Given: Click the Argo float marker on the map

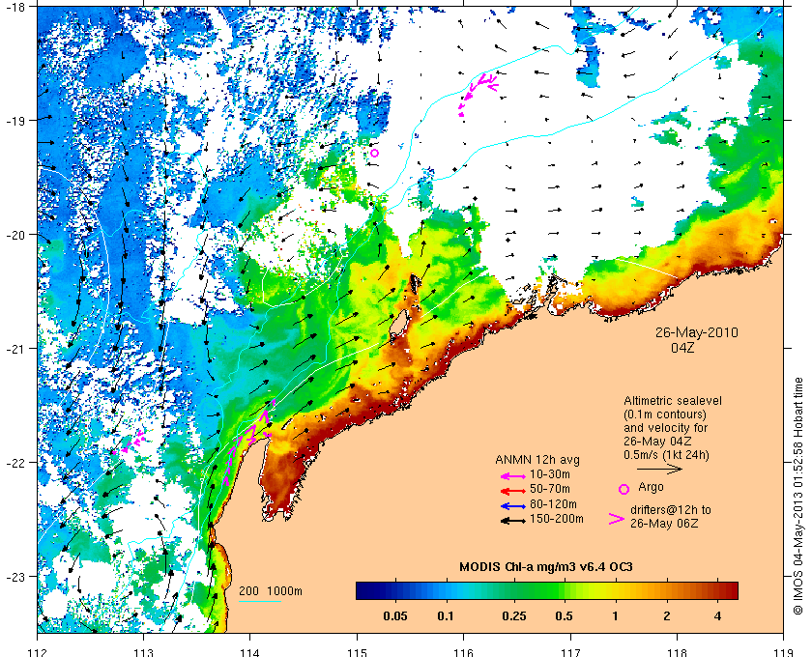Looking at the screenshot, I should coord(374,153).
